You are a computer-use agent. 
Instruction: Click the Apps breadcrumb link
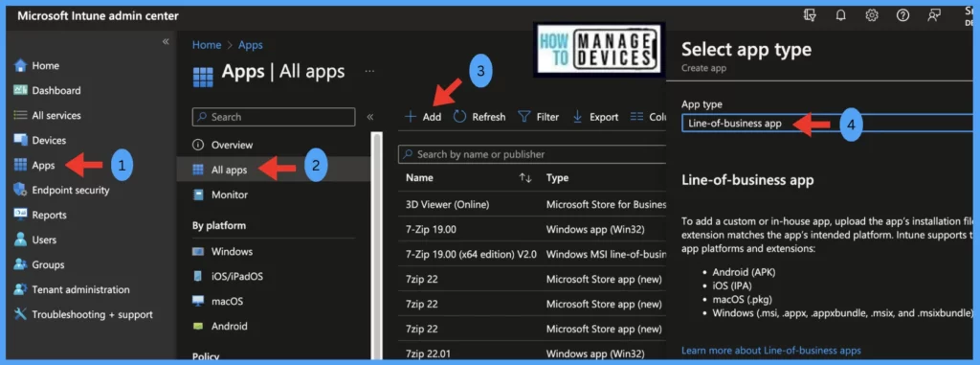pyautogui.click(x=251, y=45)
